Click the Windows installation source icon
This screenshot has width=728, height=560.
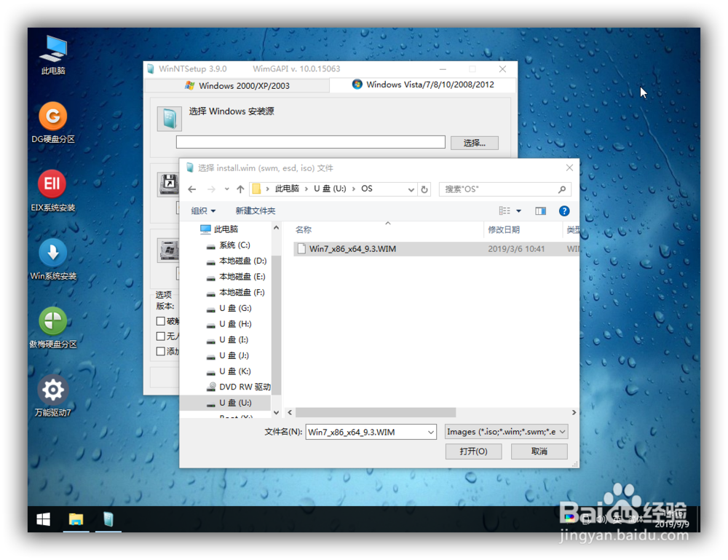click(169, 119)
